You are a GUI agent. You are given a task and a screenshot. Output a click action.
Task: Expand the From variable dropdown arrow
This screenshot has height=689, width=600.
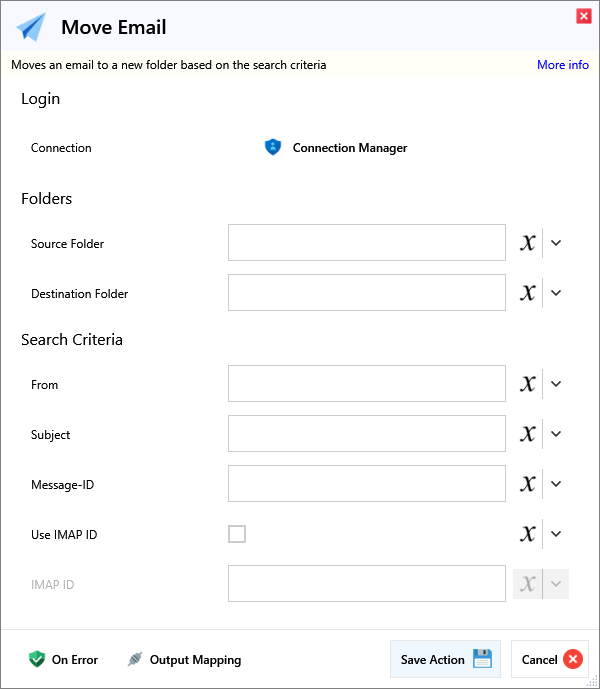tap(556, 384)
